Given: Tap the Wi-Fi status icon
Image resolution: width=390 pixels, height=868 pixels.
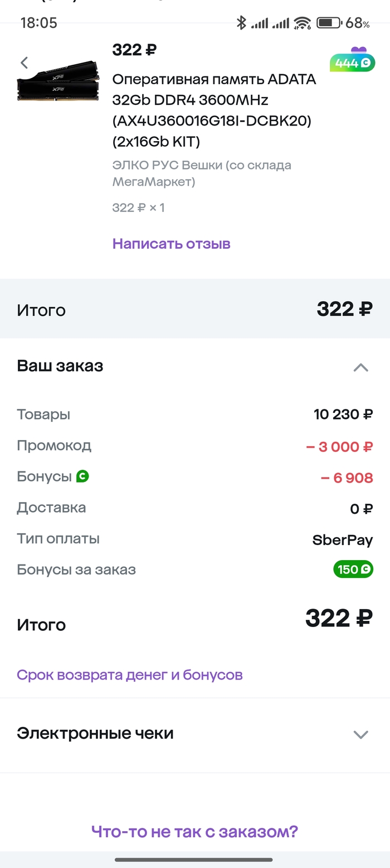Looking at the screenshot, I should [x=303, y=23].
